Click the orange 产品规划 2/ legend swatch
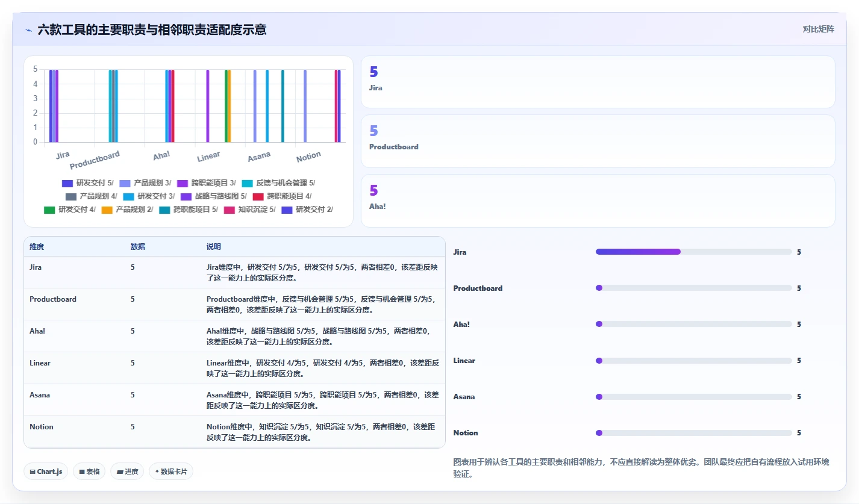 [107, 210]
